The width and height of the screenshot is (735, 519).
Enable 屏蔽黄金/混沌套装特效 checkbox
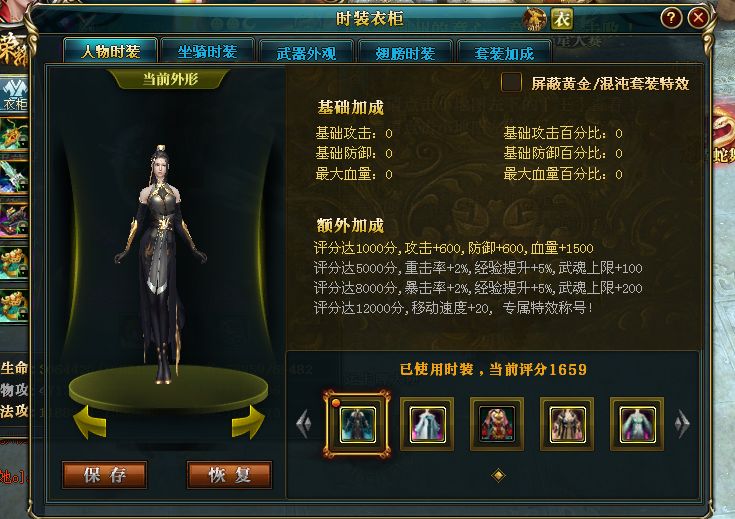pos(511,83)
